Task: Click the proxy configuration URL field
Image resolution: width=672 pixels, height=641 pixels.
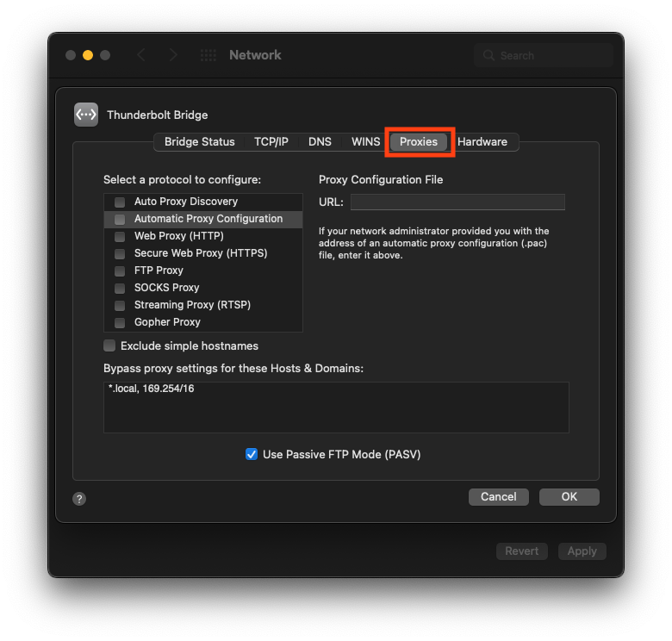Action: tap(457, 202)
